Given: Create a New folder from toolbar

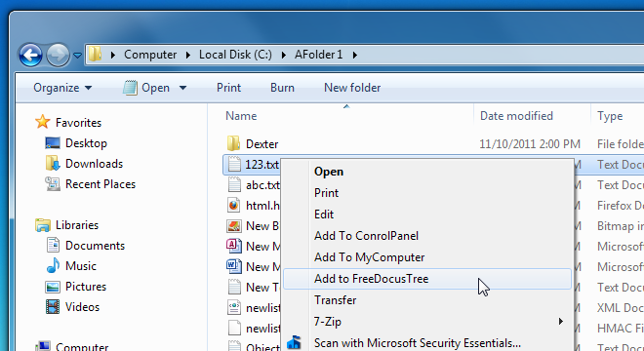Looking at the screenshot, I should tap(352, 88).
